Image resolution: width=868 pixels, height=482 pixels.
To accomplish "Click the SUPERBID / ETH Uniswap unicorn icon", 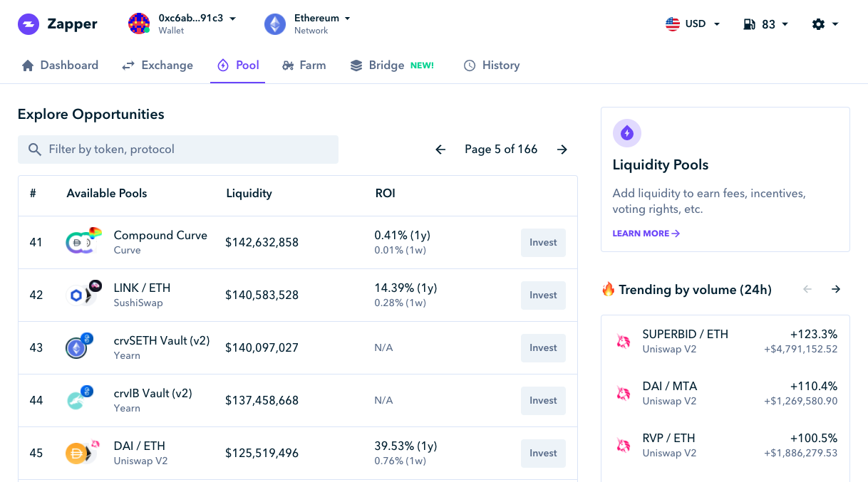I will [624, 342].
